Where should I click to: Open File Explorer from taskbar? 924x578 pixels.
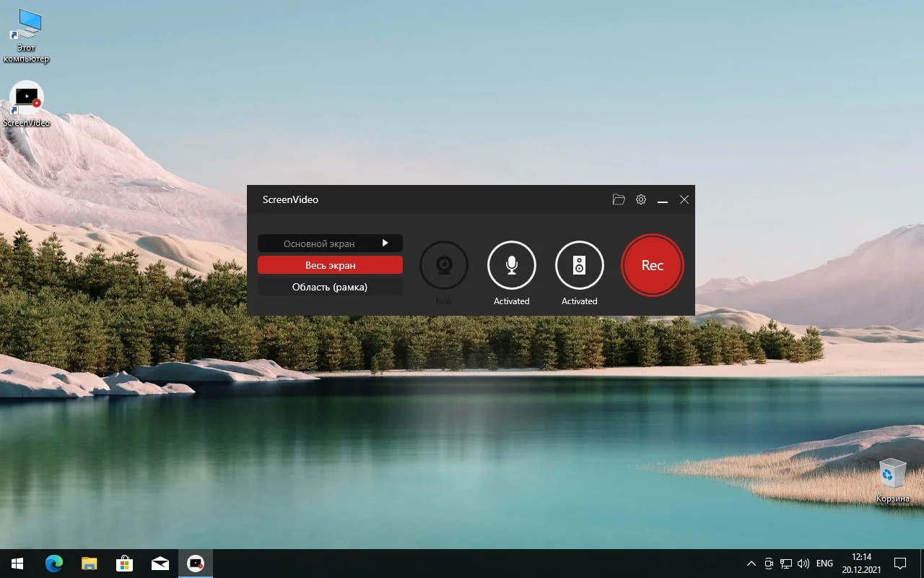89,564
